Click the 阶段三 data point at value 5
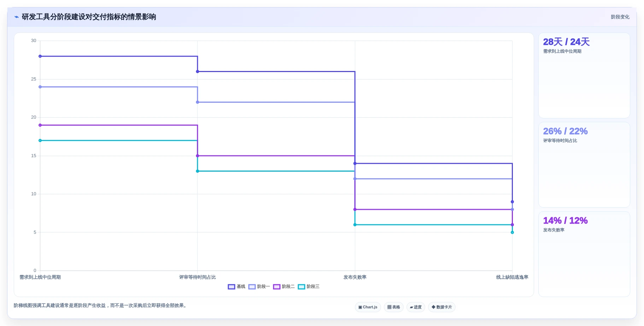The width and height of the screenshot is (644, 326). [x=512, y=232]
